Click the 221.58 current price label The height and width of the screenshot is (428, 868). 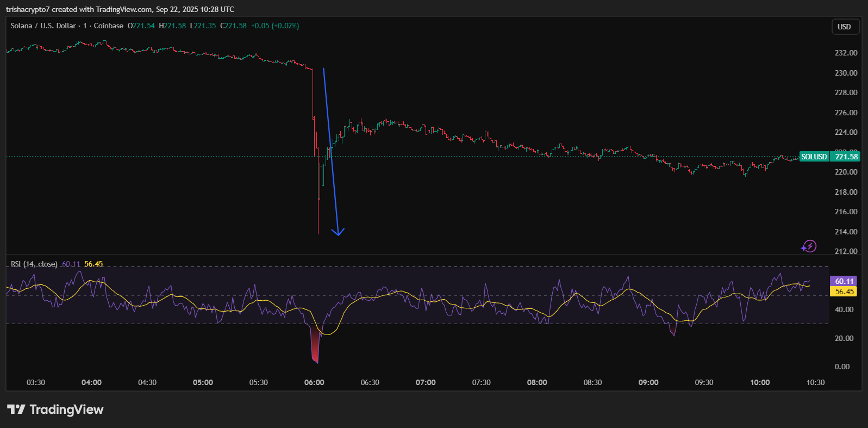point(846,157)
